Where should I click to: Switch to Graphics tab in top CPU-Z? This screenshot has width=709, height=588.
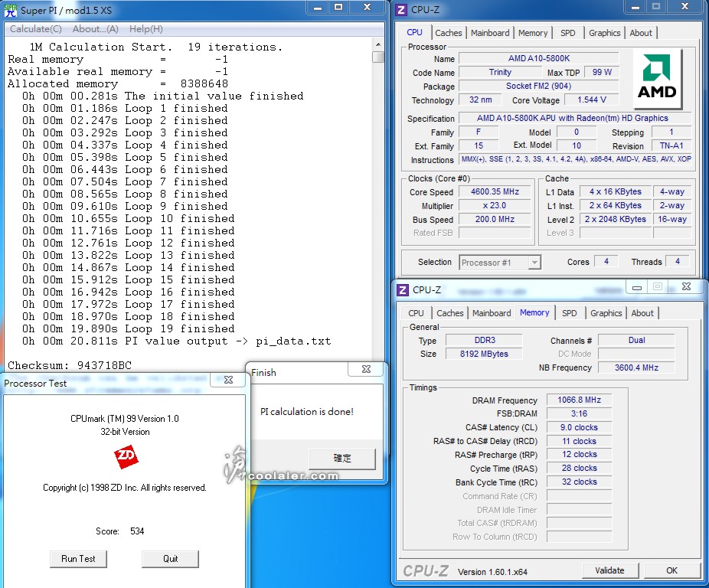605,33
